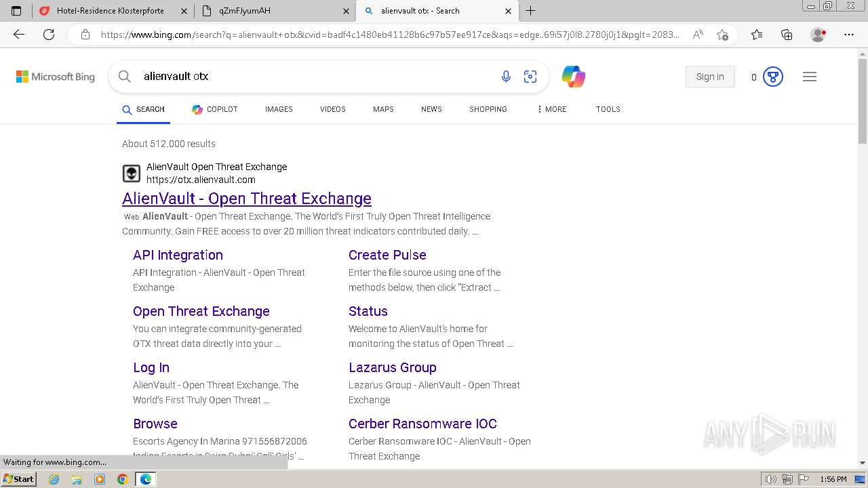The width and height of the screenshot is (868, 488).
Task: Click the network tray icon
Action: click(x=787, y=479)
